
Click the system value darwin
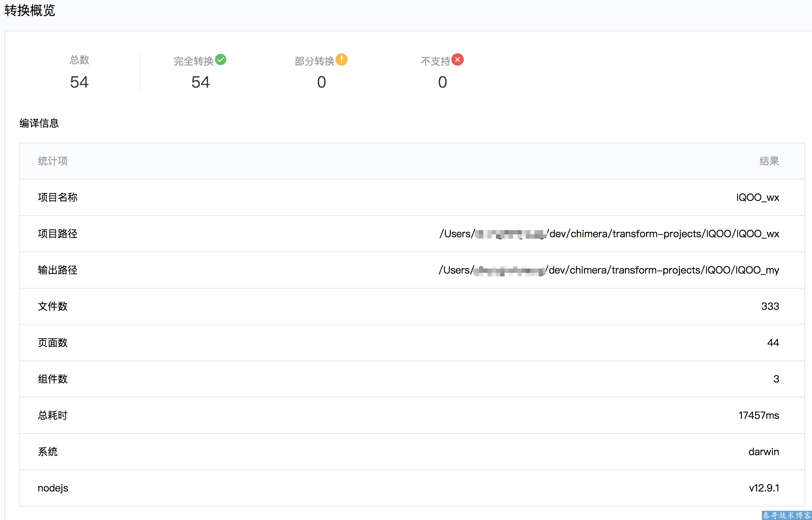[x=764, y=452]
